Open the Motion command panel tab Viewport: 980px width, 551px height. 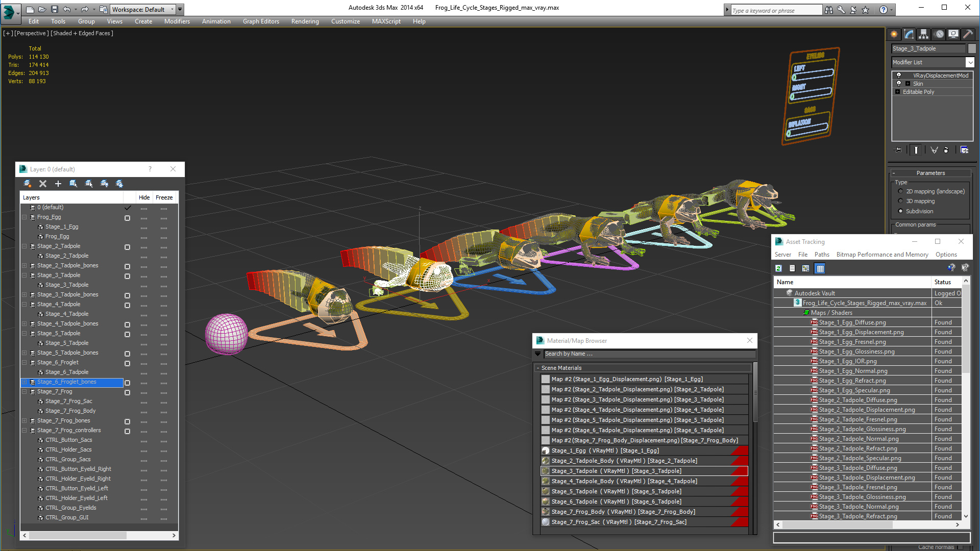point(939,34)
